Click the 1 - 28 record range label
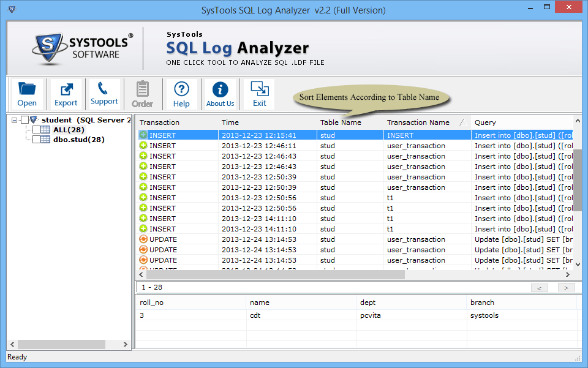The height and width of the screenshot is (368, 588). pos(152,287)
